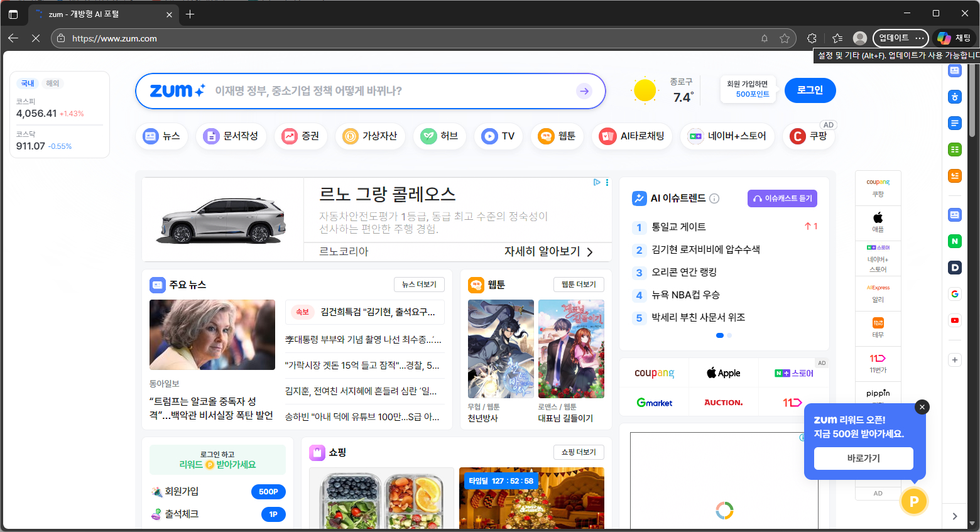The image size is (980, 532).
Task: Select the 가상자산 service icon
Action: (x=370, y=136)
